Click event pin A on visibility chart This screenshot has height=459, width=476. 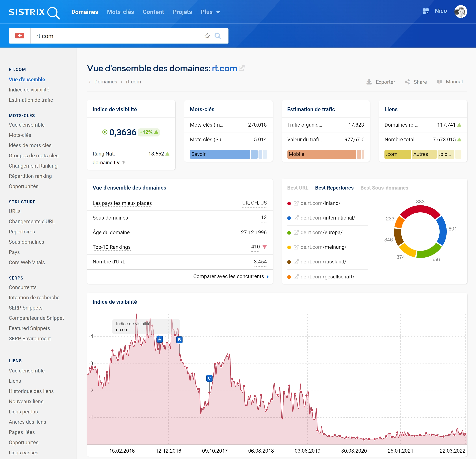pyautogui.click(x=160, y=339)
